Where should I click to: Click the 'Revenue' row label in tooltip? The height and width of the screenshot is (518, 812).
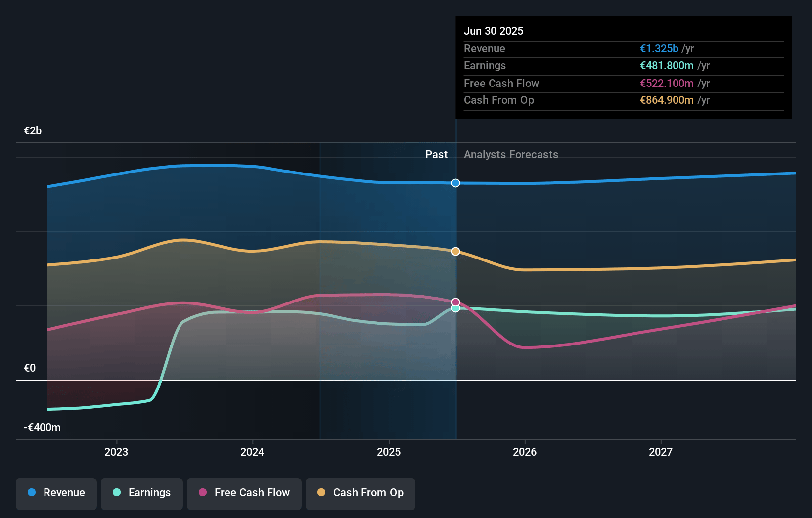(x=484, y=48)
